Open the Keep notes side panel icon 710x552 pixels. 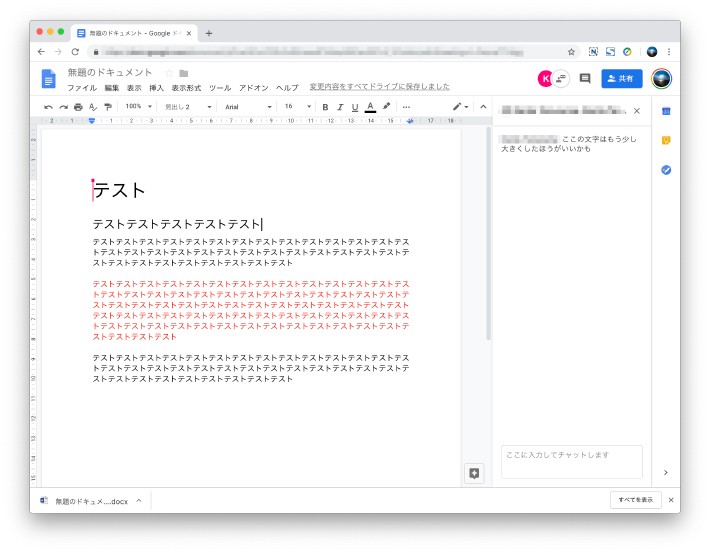pyautogui.click(x=666, y=140)
